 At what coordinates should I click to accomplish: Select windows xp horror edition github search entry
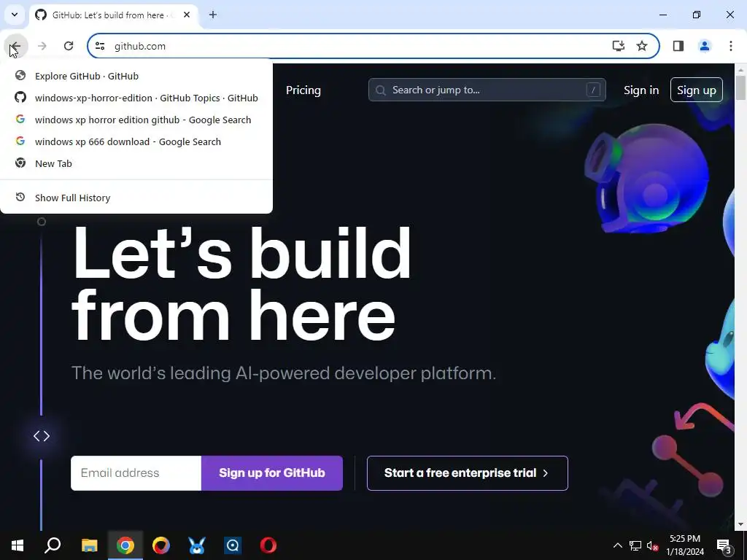point(136,120)
